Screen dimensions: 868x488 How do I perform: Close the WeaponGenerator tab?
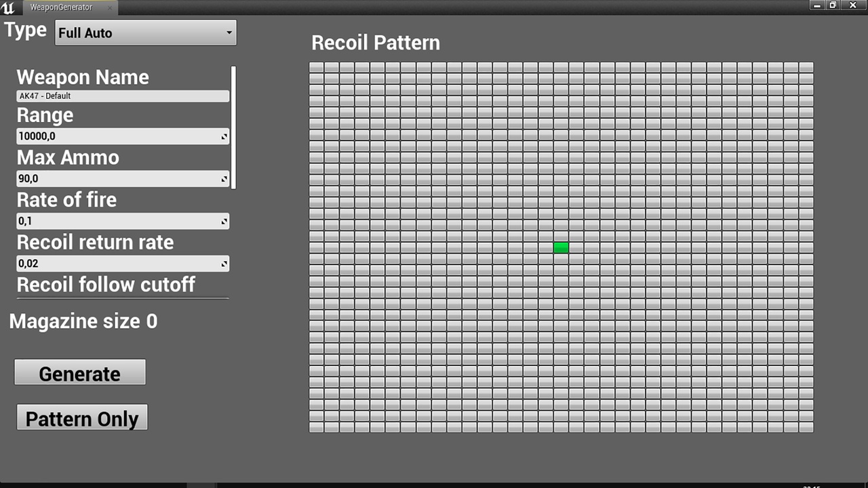tap(110, 7)
